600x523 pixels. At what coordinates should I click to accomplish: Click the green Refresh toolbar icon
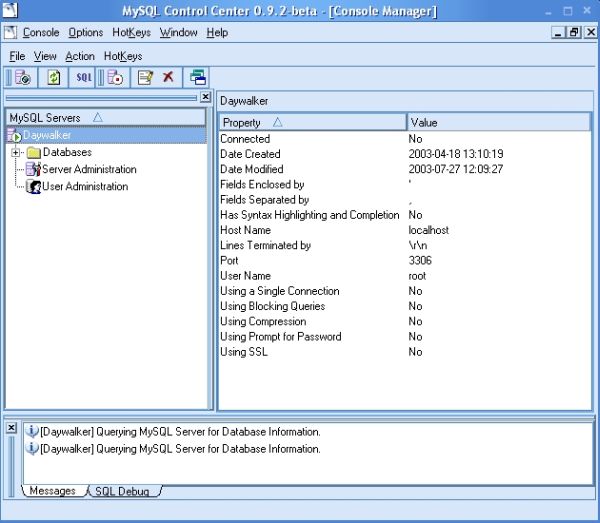tap(54, 77)
